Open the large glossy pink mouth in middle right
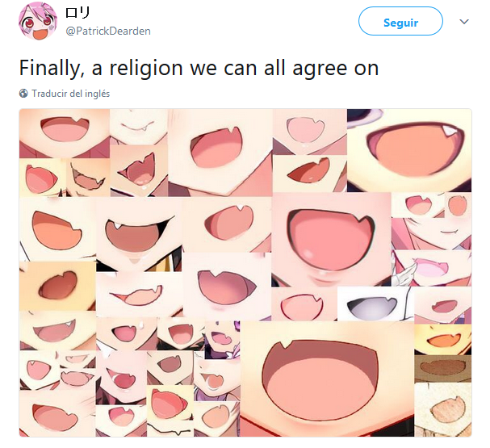This screenshot has width=490, height=448. 331,240
